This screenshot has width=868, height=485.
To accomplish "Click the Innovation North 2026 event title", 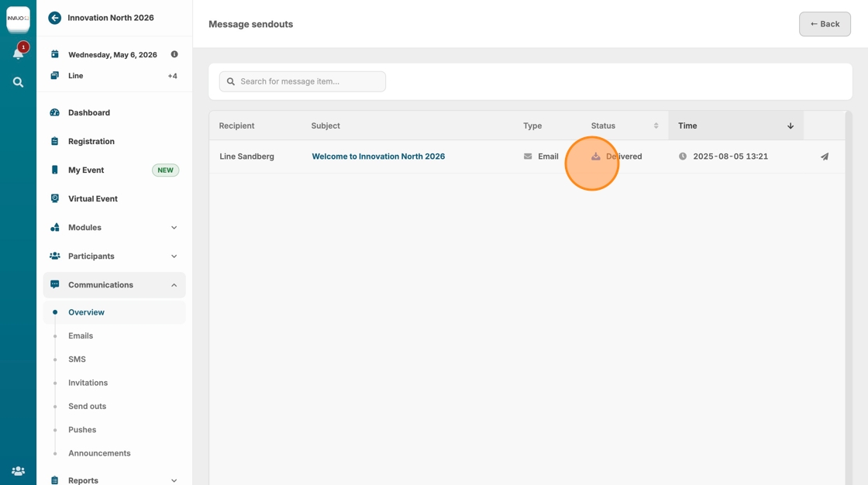I will (111, 18).
